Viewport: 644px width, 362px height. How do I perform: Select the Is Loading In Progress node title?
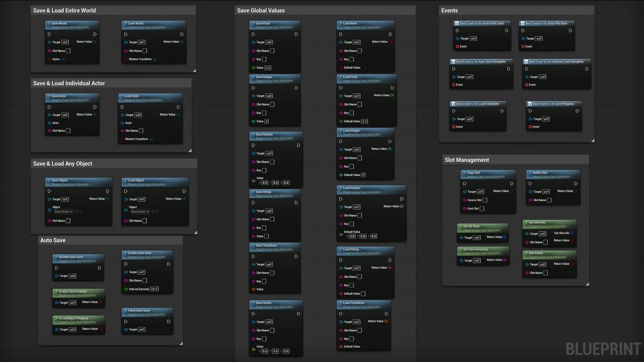[x=73, y=318]
